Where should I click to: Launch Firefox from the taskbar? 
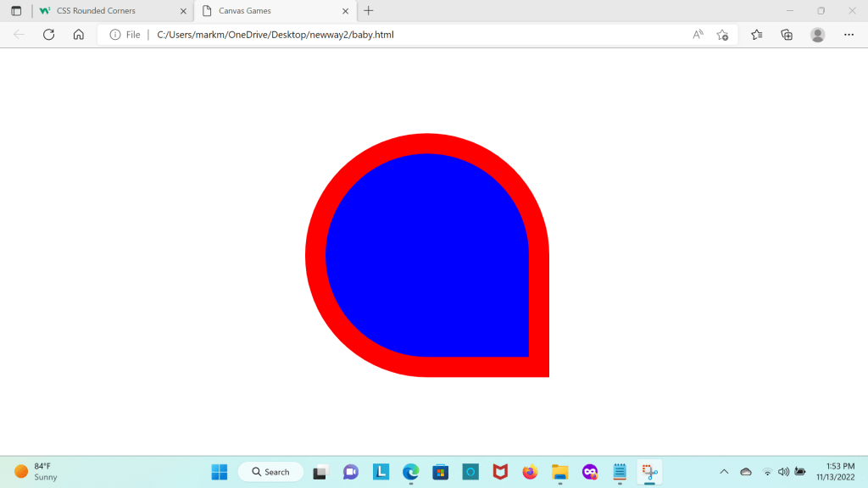point(530,472)
